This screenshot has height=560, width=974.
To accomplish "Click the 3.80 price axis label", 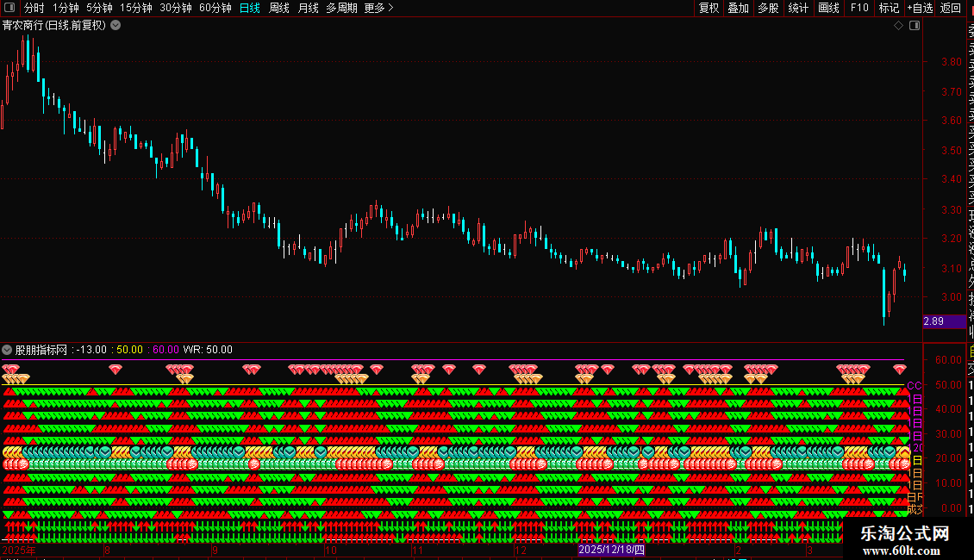I will point(951,62).
